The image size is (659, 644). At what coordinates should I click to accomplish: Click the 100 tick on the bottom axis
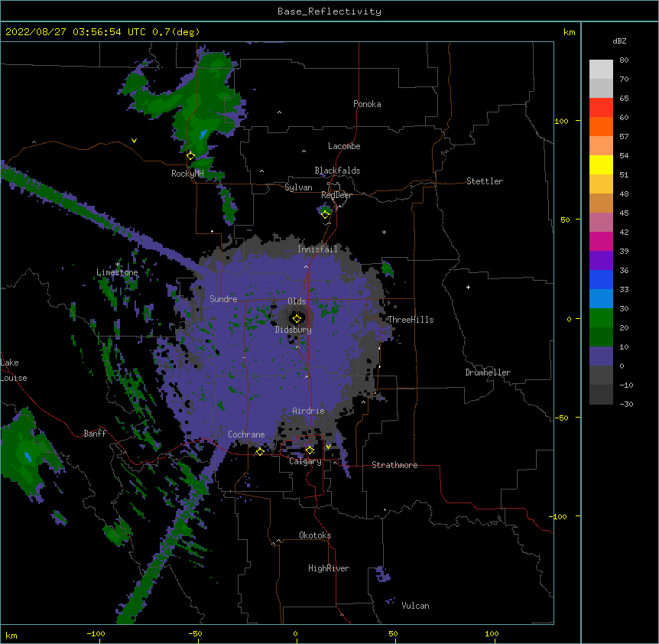pyautogui.click(x=492, y=633)
